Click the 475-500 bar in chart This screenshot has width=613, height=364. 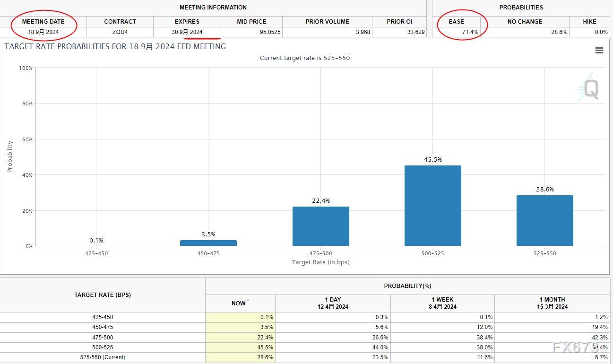point(320,226)
